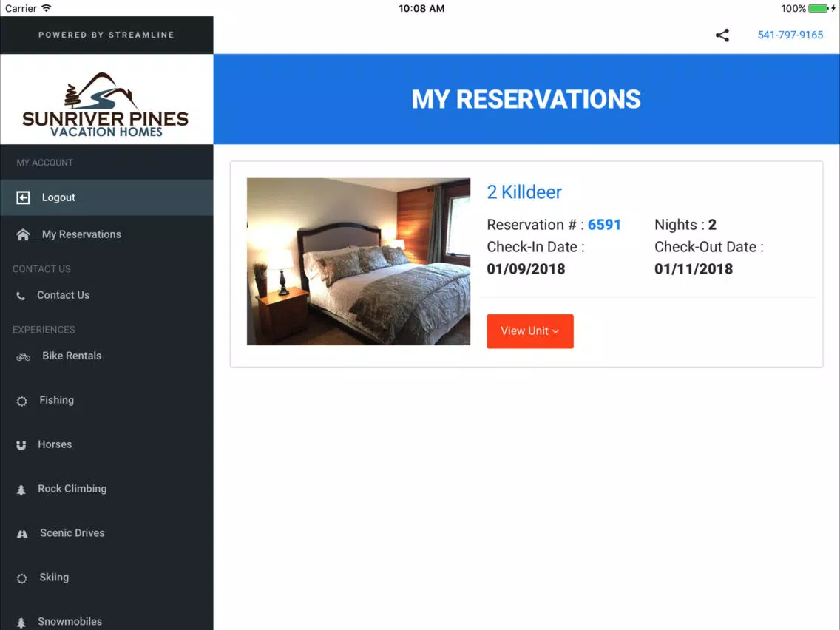
Task: Click the icon next to Fishing
Action: [21, 402]
